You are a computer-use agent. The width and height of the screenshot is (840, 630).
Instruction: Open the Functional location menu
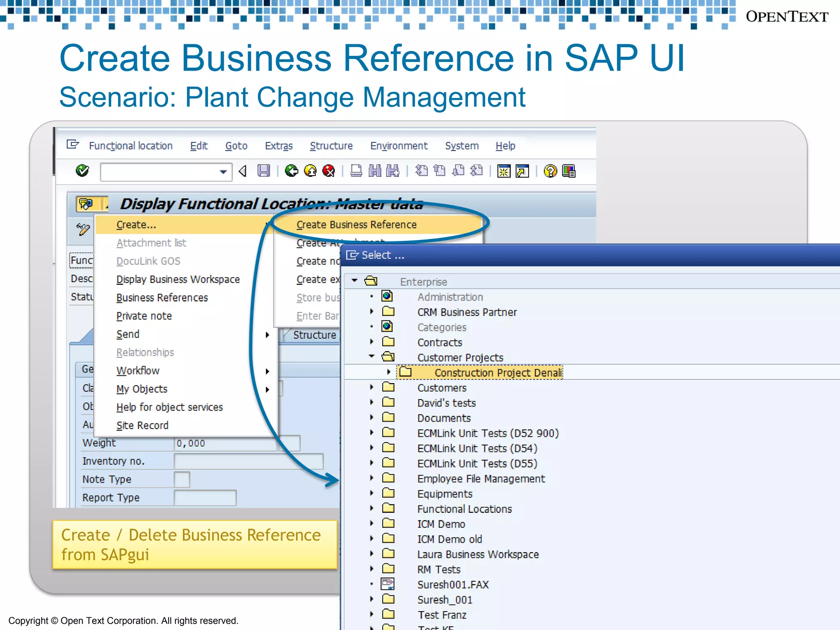point(130,146)
